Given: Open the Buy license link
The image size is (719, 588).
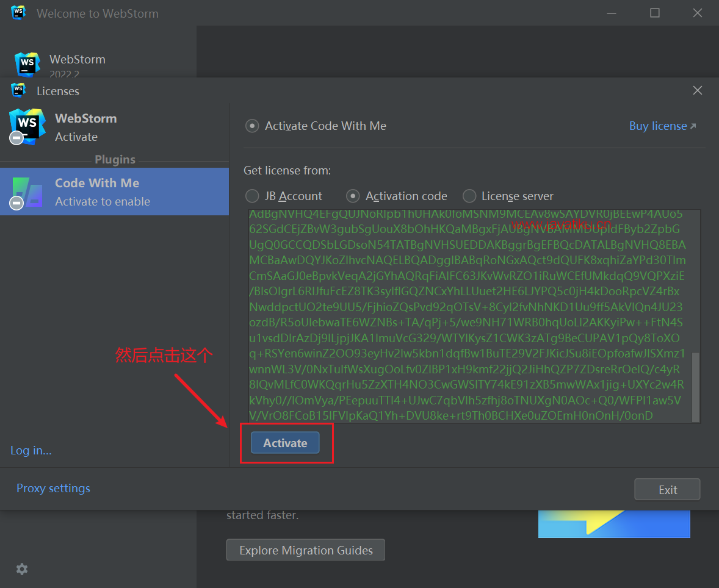Looking at the screenshot, I should coord(663,126).
